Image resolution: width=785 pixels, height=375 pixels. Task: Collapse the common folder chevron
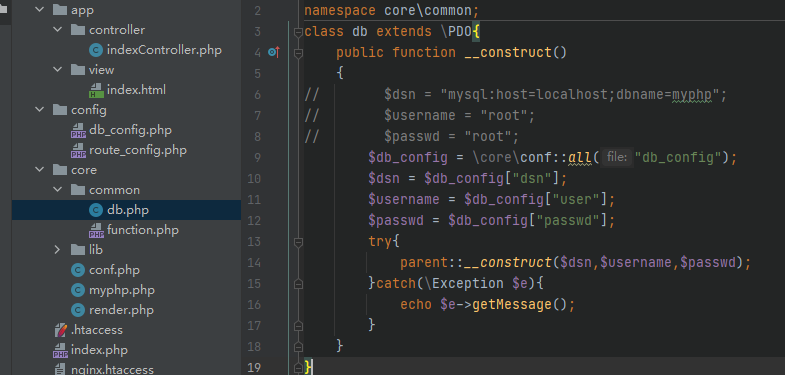[58, 190]
